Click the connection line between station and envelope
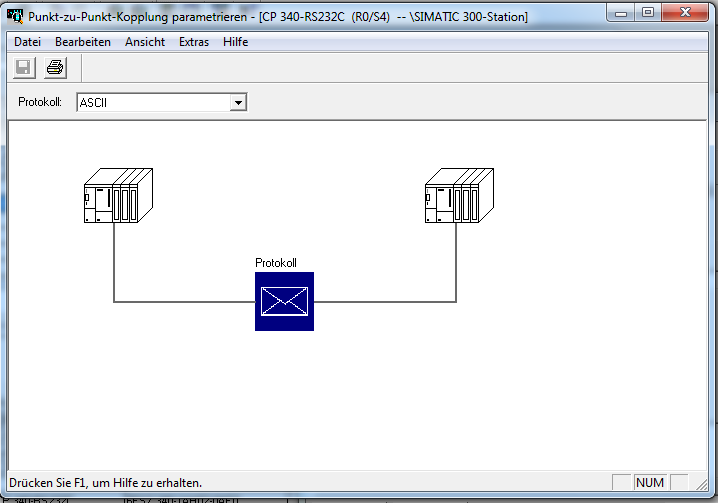718x503 pixels. point(180,301)
